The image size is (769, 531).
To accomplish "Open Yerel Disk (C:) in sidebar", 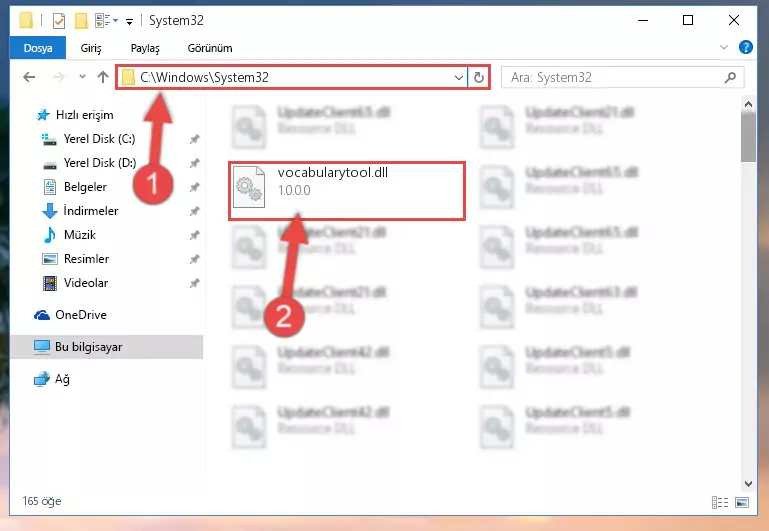I will click(x=99, y=139).
